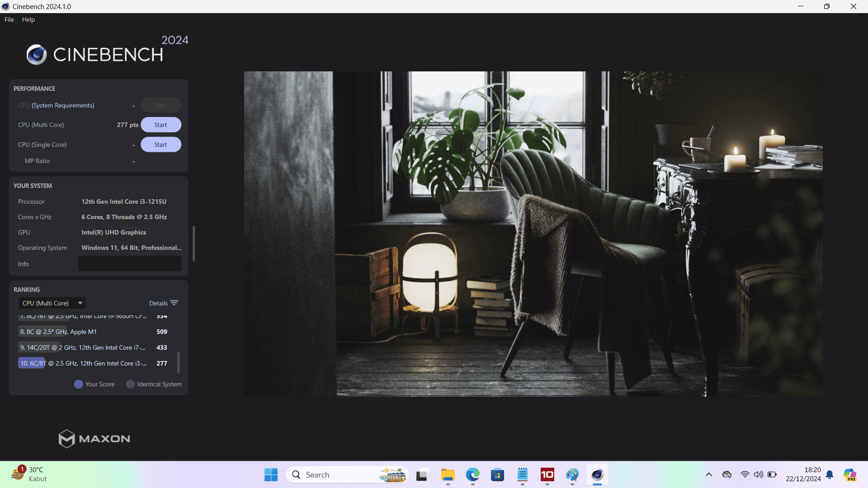Screen dimensions: 868x488
Task: Click the taskbar Search box
Action: pyautogui.click(x=347, y=475)
